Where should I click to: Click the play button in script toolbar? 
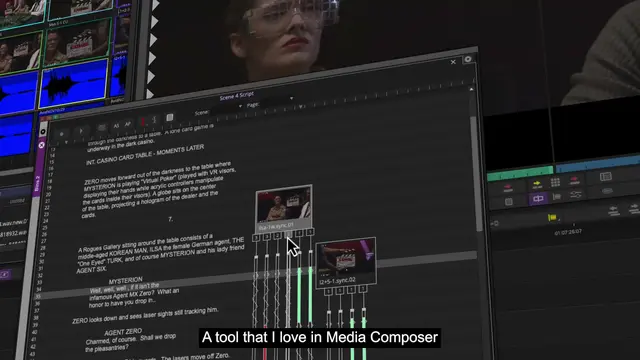coord(81,131)
